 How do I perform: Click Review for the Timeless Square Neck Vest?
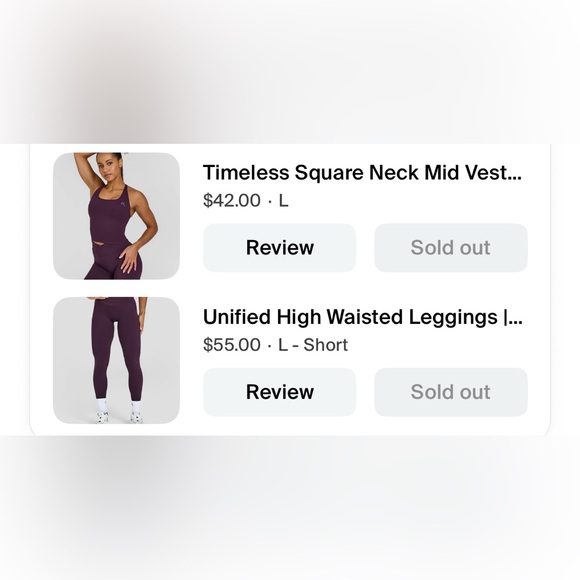(x=279, y=247)
